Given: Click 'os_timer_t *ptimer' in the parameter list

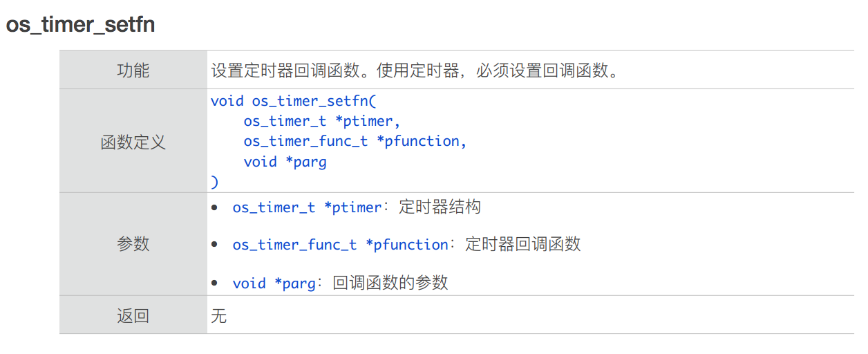Looking at the screenshot, I should click(x=307, y=207).
